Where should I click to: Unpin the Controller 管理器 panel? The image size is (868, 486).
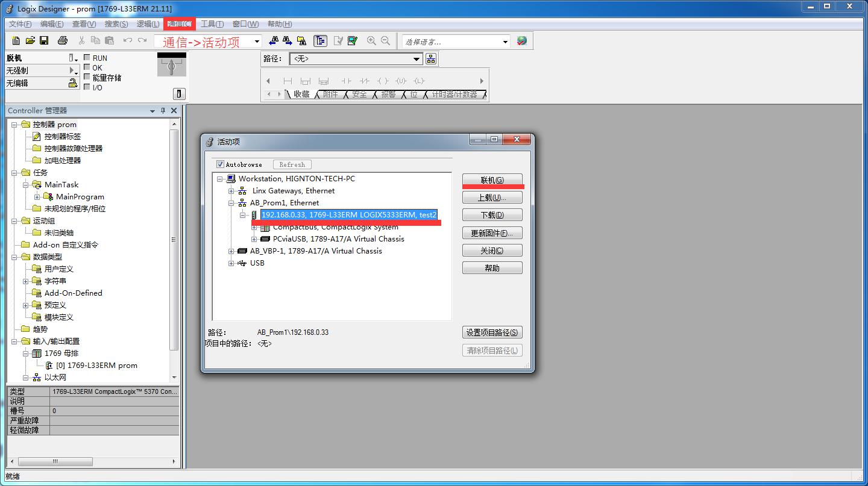tap(163, 110)
